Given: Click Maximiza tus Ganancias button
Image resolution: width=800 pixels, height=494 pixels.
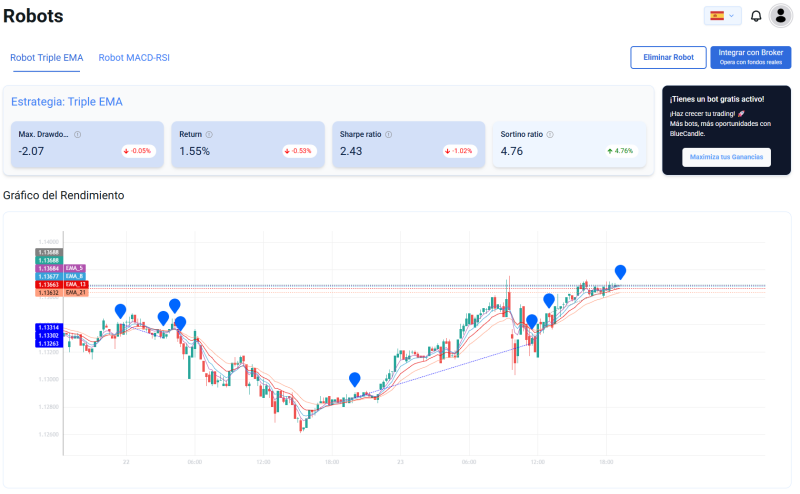Looking at the screenshot, I should [726, 157].
